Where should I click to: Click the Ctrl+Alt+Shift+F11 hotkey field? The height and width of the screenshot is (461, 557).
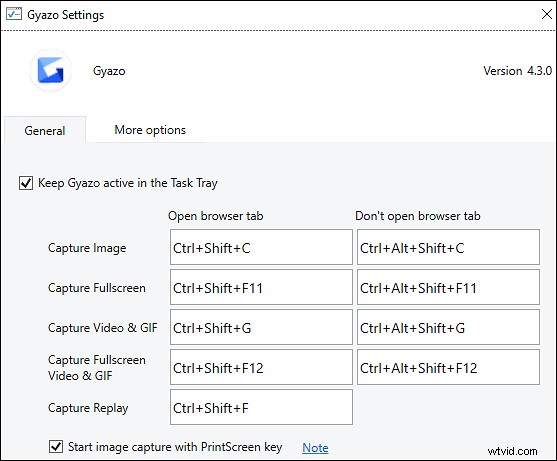click(x=448, y=287)
